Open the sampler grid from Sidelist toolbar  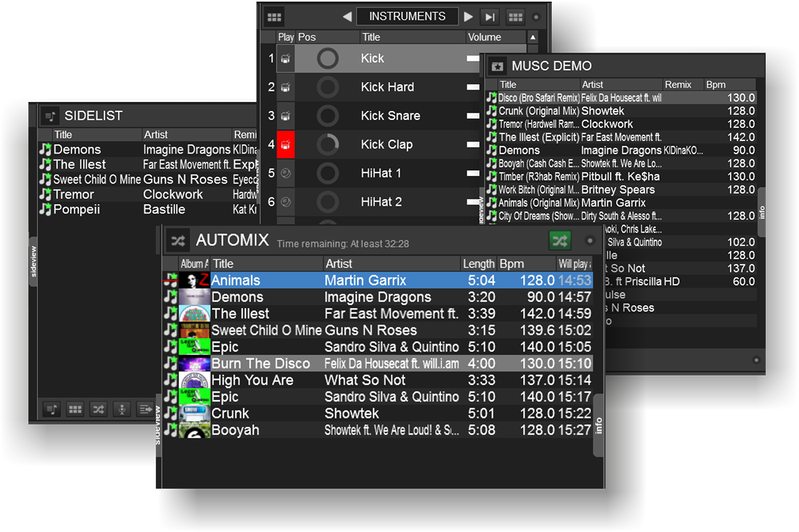(x=75, y=409)
